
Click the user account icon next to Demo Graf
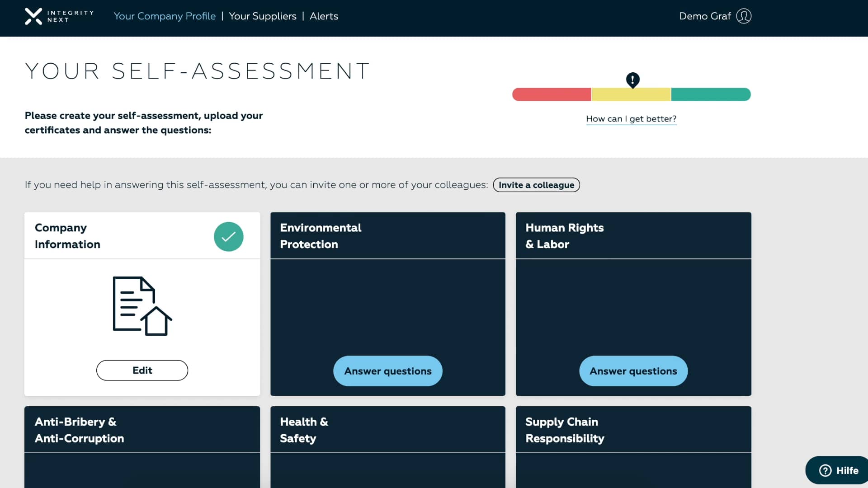click(x=744, y=16)
